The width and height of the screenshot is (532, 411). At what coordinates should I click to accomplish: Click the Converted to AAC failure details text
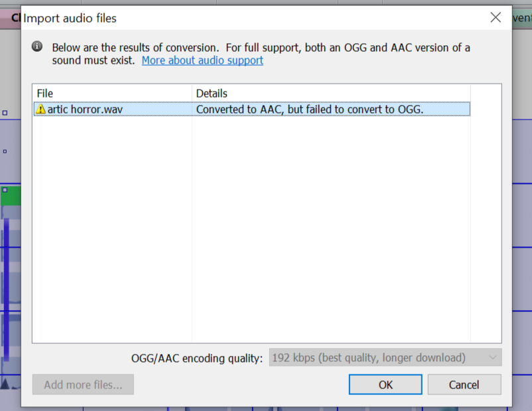click(x=310, y=110)
